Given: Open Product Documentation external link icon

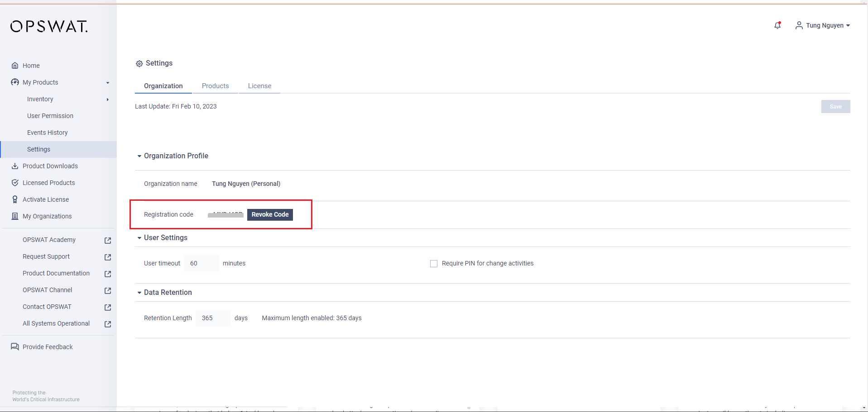Looking at the screenshot, I should (108, 274).
